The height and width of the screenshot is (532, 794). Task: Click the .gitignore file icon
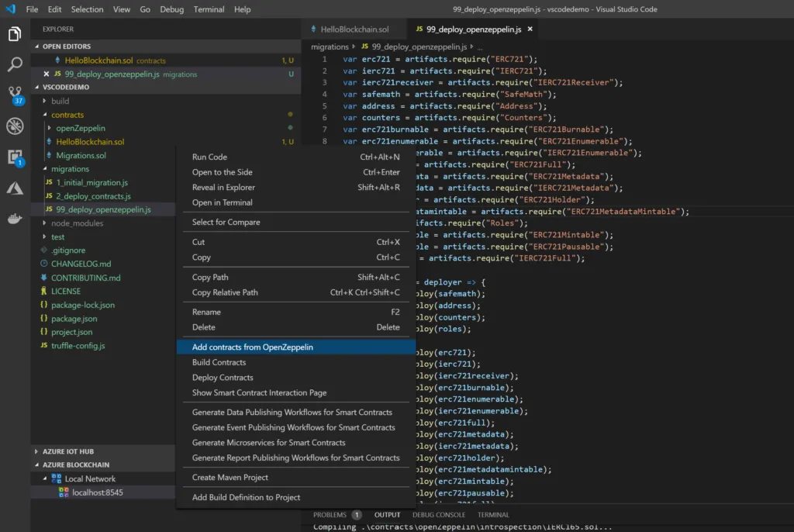(x=44, y=250)
